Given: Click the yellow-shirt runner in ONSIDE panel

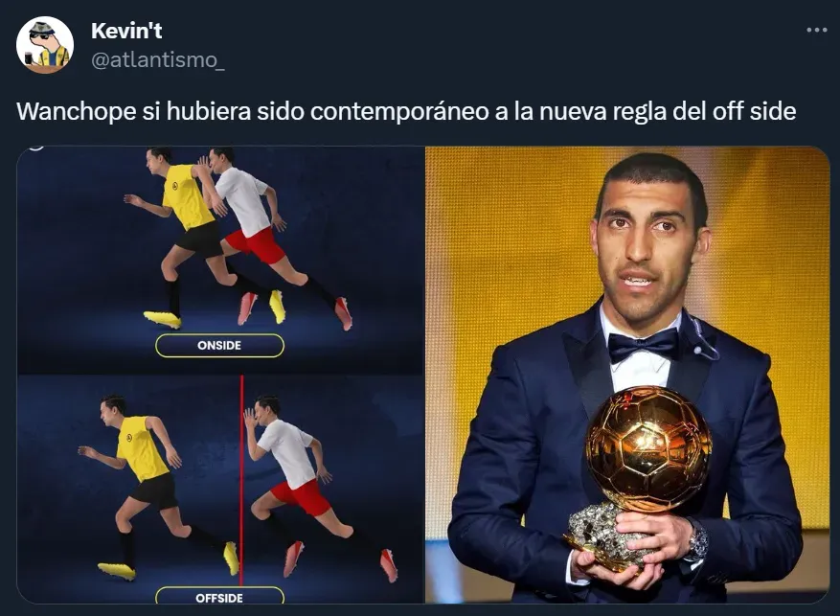Looking at the screenshot, I should (181, 237).
